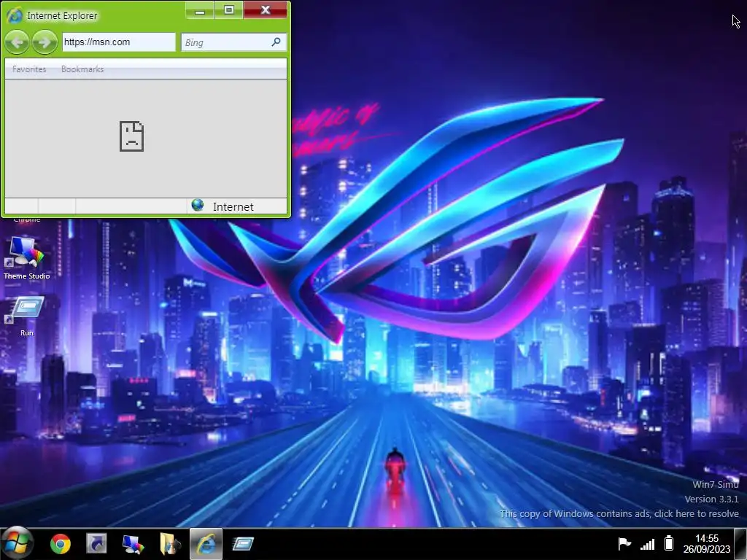Open Theme Studio from the taskbar

tap(133, 544)
